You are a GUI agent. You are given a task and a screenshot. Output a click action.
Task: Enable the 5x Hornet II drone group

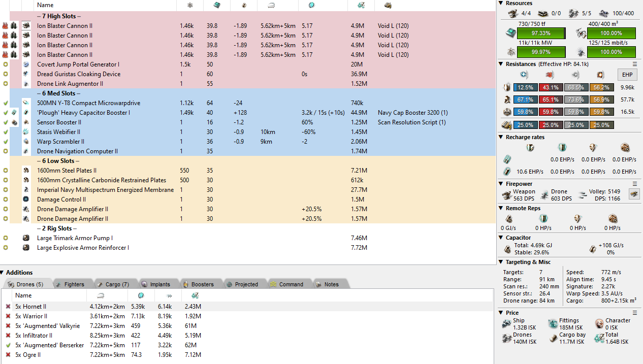click(x=8, y=307)
